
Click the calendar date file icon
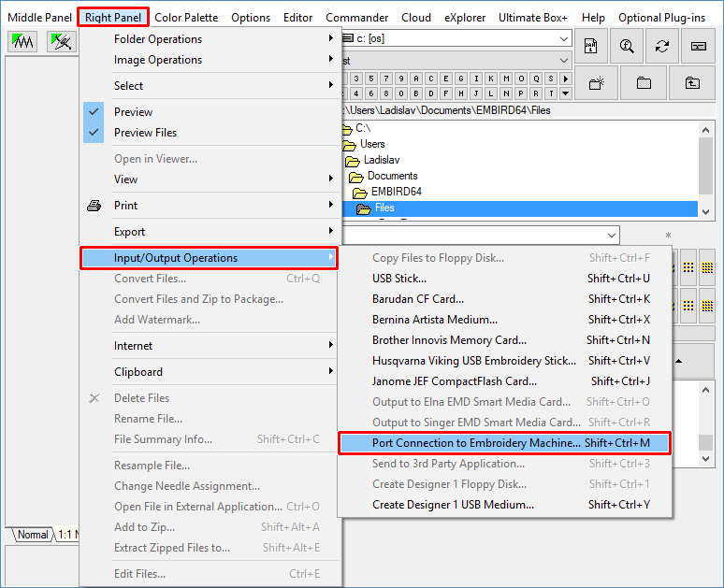(591, 46)
